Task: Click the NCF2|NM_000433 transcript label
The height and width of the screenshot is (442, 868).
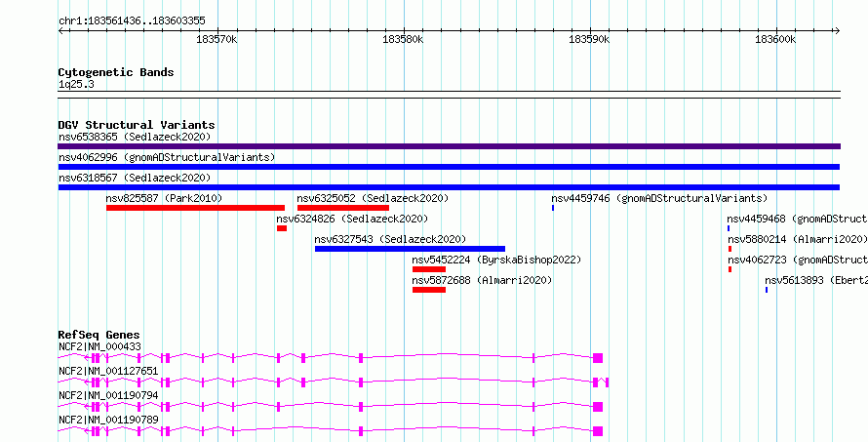Action: click(99, 346)
